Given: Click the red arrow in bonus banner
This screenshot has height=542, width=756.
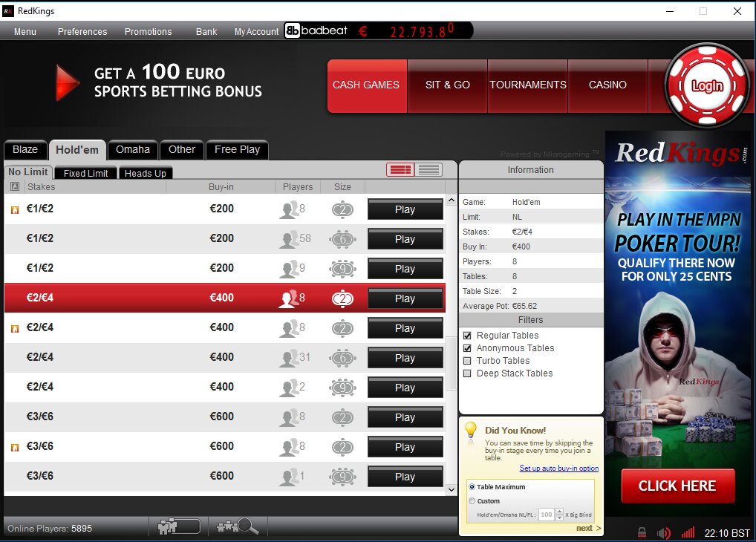Looking at the screenshot, I should click(x=68, y=82).
